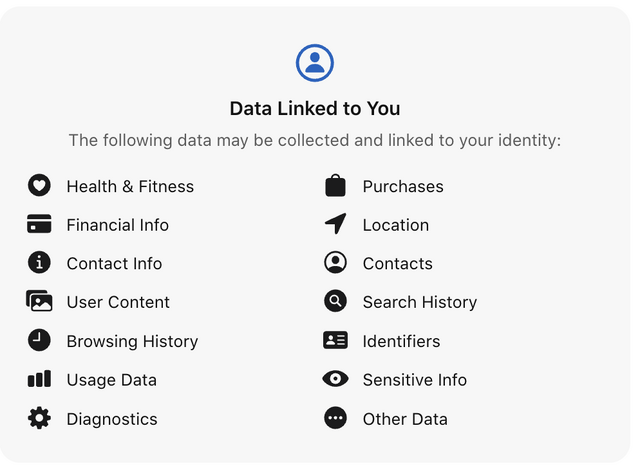
Task: Select the Sensitive Info label
Action: (x=414, y=380)
